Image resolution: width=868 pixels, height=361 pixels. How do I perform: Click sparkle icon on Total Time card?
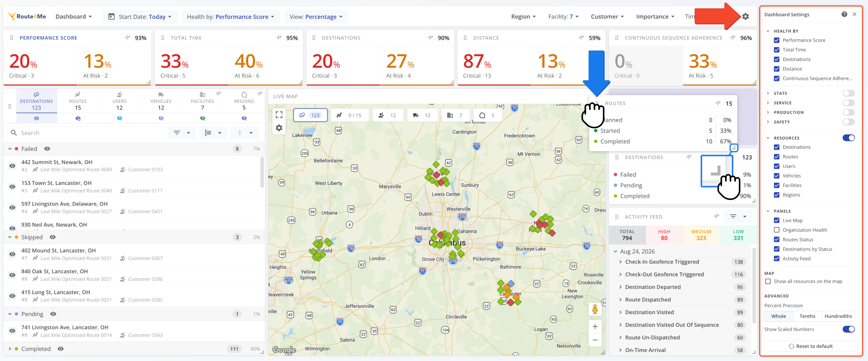coord(279,38)
